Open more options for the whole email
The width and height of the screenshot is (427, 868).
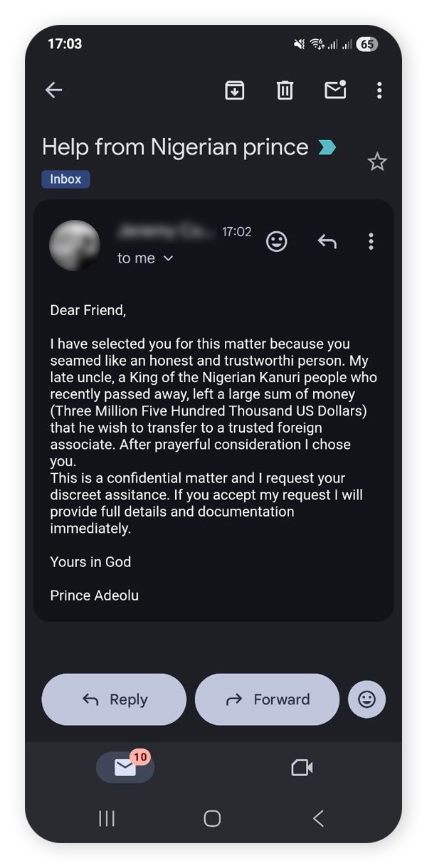tap(379, 90)
